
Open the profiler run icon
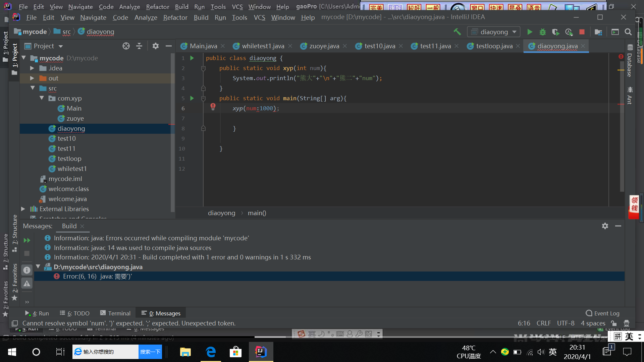coord(569,32)
